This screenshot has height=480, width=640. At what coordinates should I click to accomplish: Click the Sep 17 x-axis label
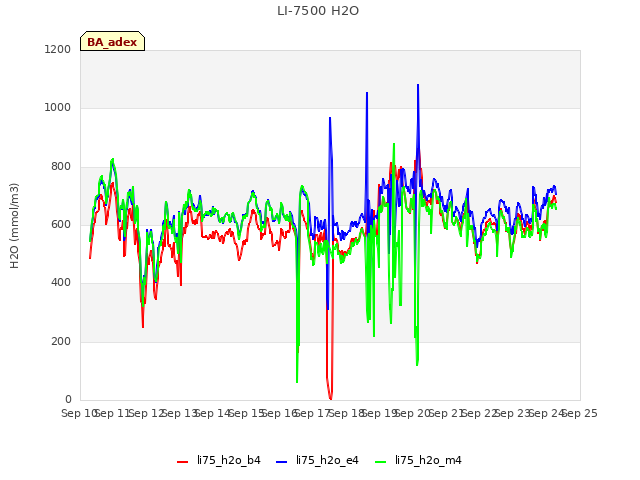[313, 413]
